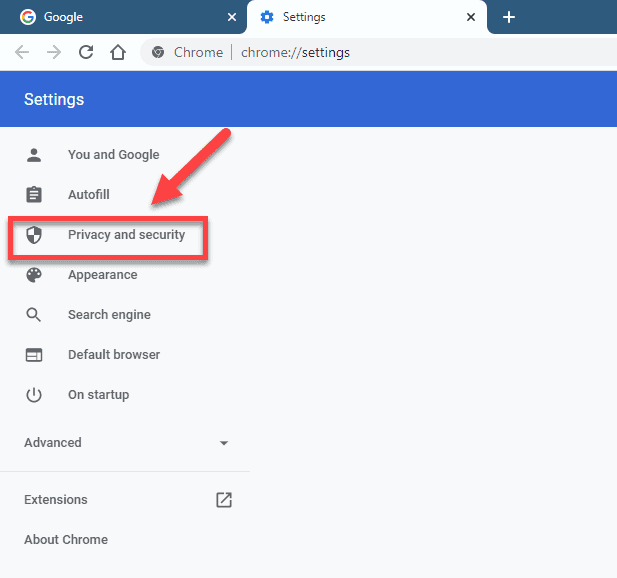Image resolution: width=617 pixels, height=578 pixels.
Task: Click the person icon beside You and Google
Action: [34, 155]
